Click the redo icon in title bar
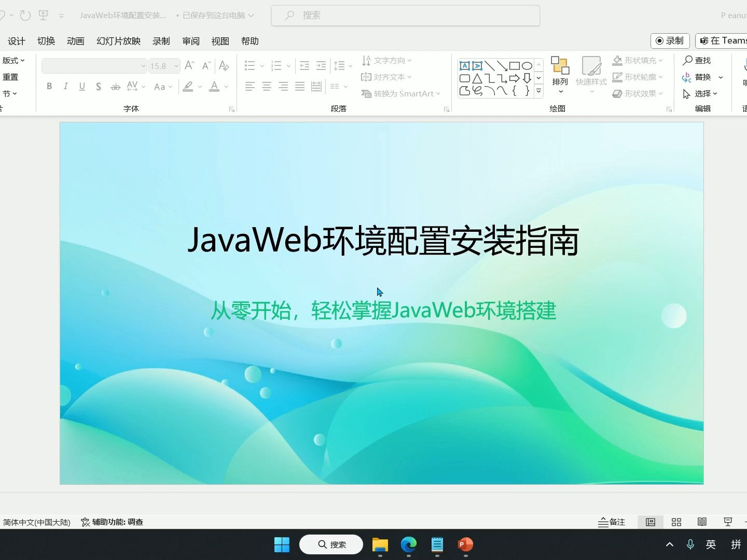 coord(25,16)
